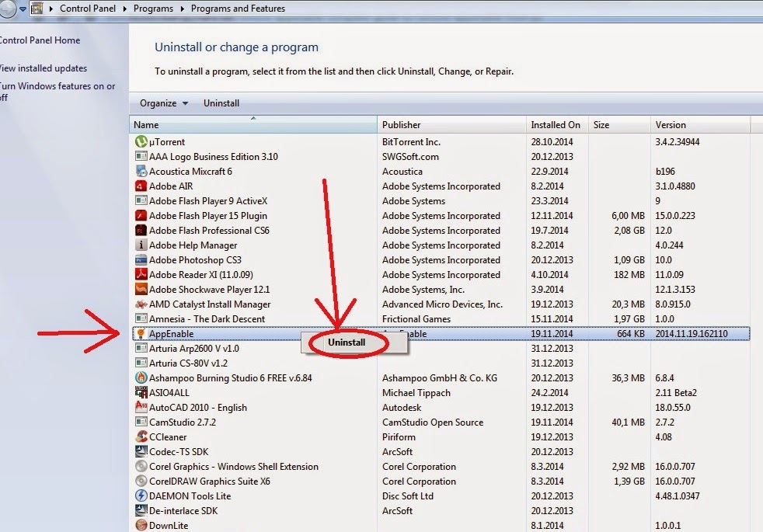This screenshot has height=532, width=763.
Task: Sort programs by Installed On column
Action: pos(557,124)
